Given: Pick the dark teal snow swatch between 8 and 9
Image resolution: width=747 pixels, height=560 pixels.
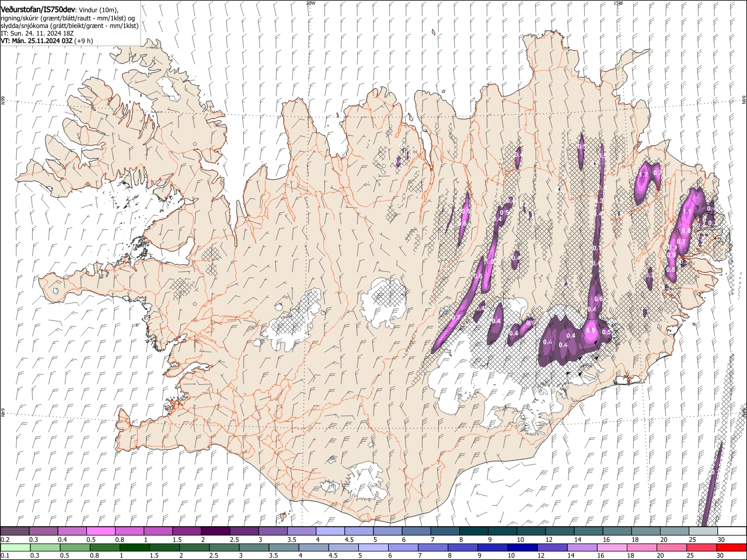Looking at the screenshot, I should [x=473, y=531].
